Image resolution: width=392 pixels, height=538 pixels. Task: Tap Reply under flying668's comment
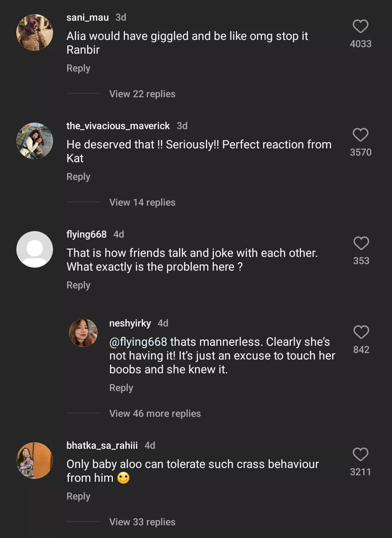tap(78, 285)
